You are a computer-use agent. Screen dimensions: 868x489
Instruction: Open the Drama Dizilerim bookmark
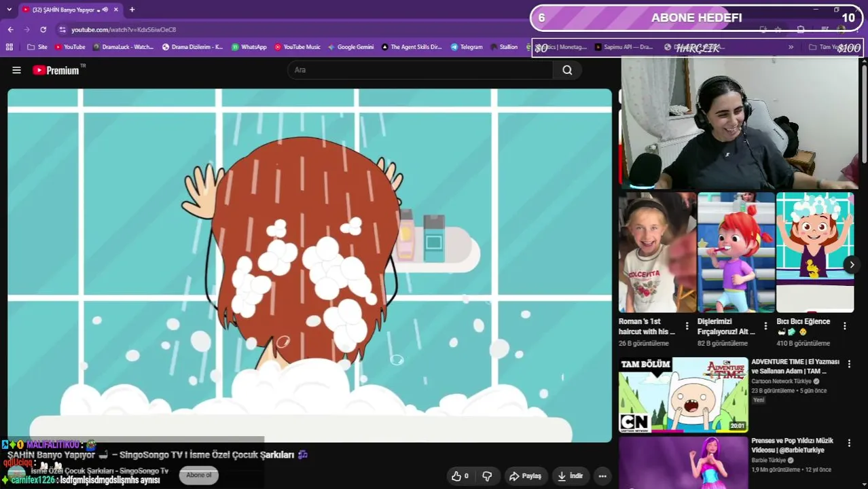pos(193,47)
